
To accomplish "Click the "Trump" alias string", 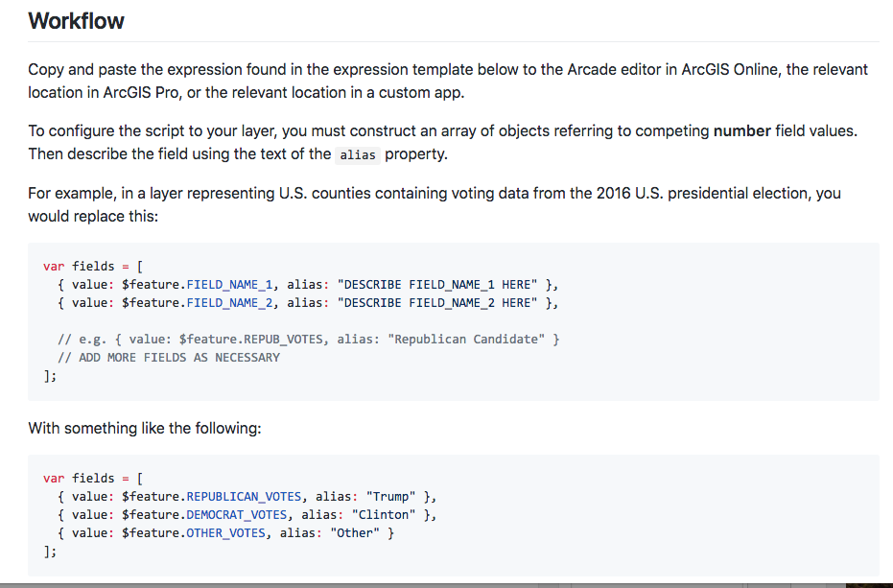I will pos(390,496).
